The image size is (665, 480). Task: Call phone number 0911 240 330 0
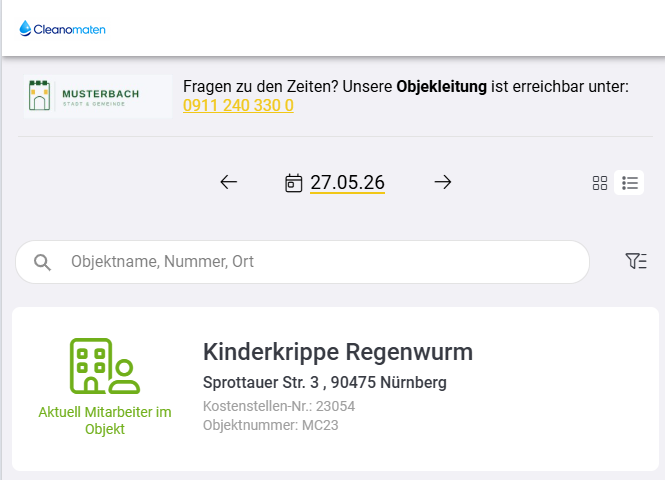238,106
